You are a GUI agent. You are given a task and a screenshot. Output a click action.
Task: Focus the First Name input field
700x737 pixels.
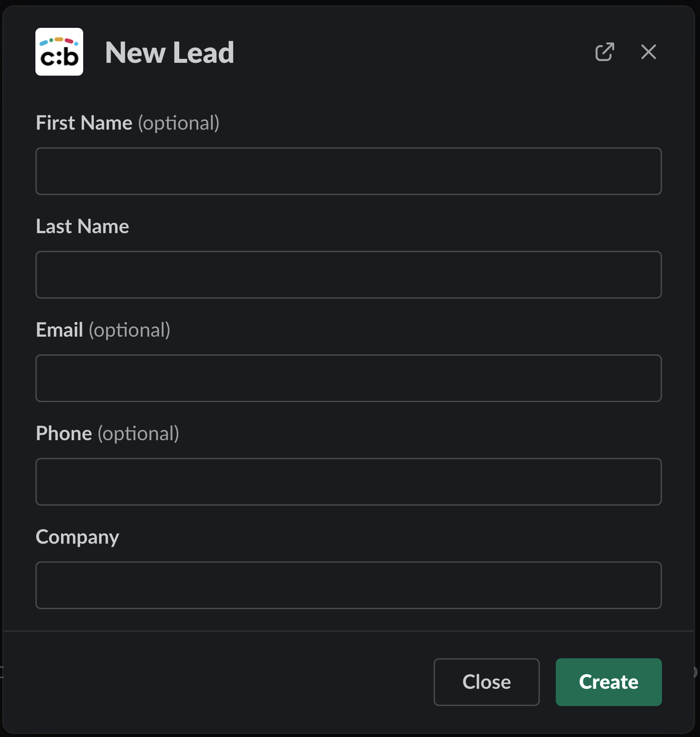[x=348, y=171]
